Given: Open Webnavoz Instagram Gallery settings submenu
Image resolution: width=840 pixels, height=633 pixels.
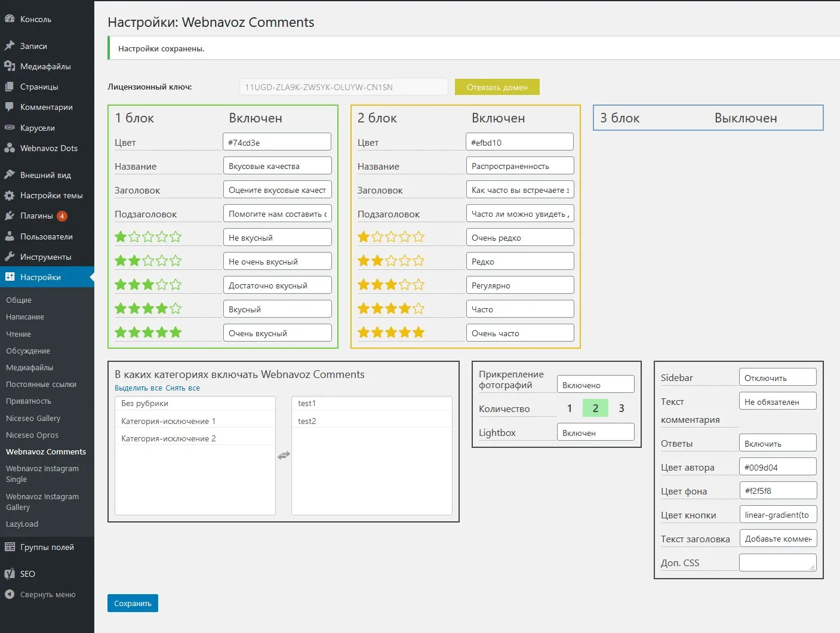Looking at the screenshot, I should tap(42, 502).
